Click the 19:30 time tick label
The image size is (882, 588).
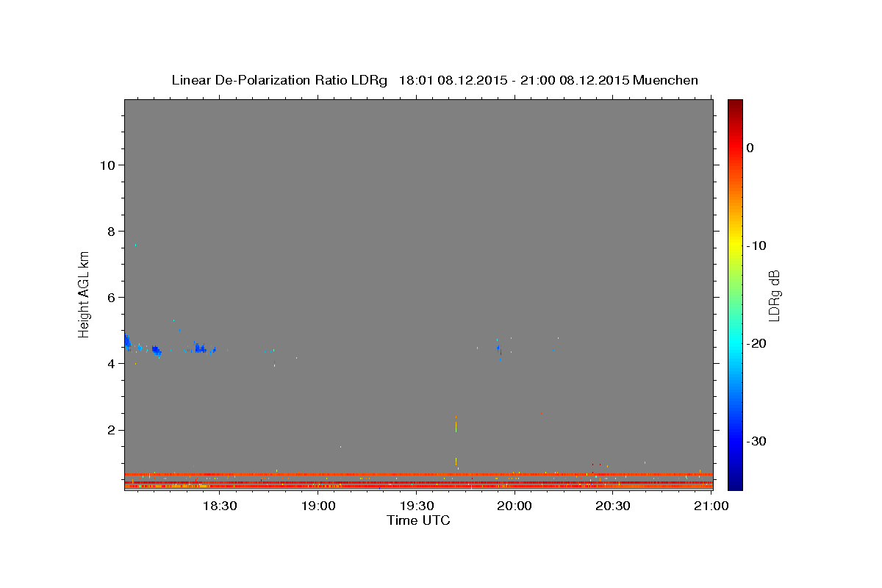[416, 506]
